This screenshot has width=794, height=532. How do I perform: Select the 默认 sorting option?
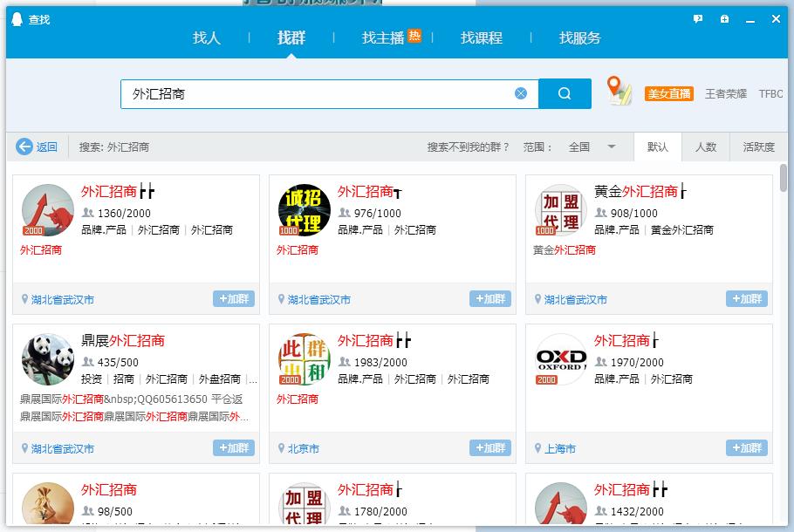657,147
